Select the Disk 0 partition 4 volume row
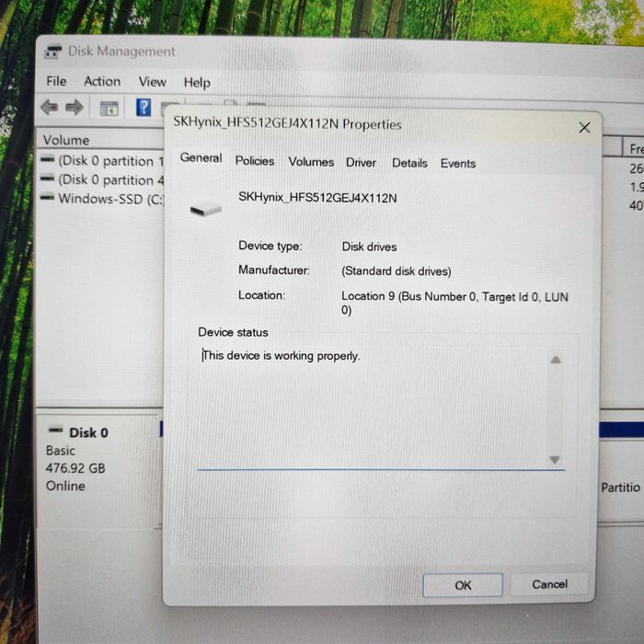644x644 pixels. click(101, 179)
